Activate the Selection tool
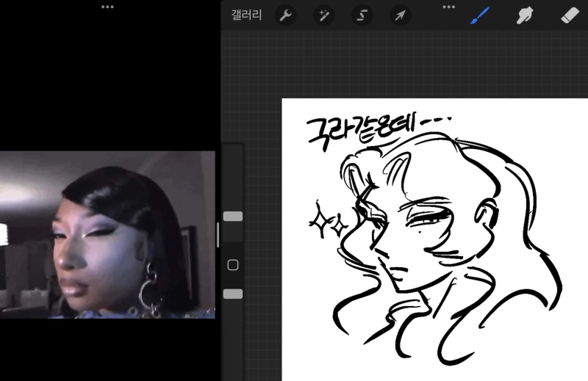The height and width of the screenshot is (381, 588). (362, 15)
